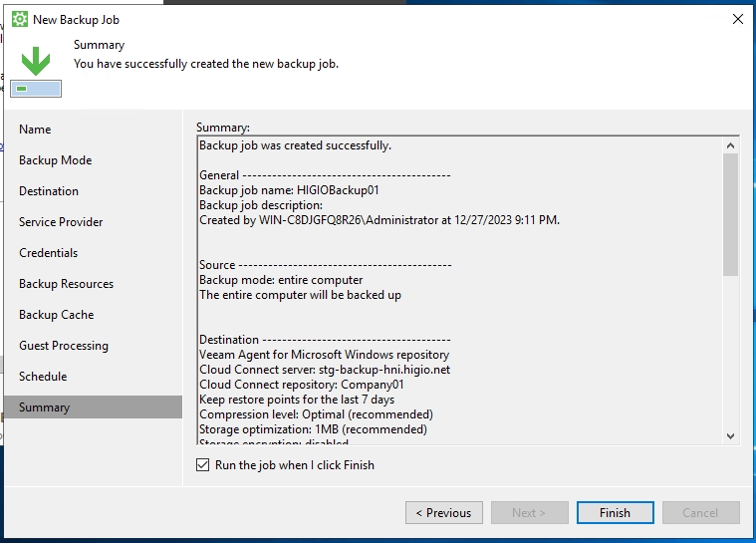Image resolution: width=756 pixels, height=543 pixels.
Task: Click the summary scrollbar thumb
Action: [730, 214]
